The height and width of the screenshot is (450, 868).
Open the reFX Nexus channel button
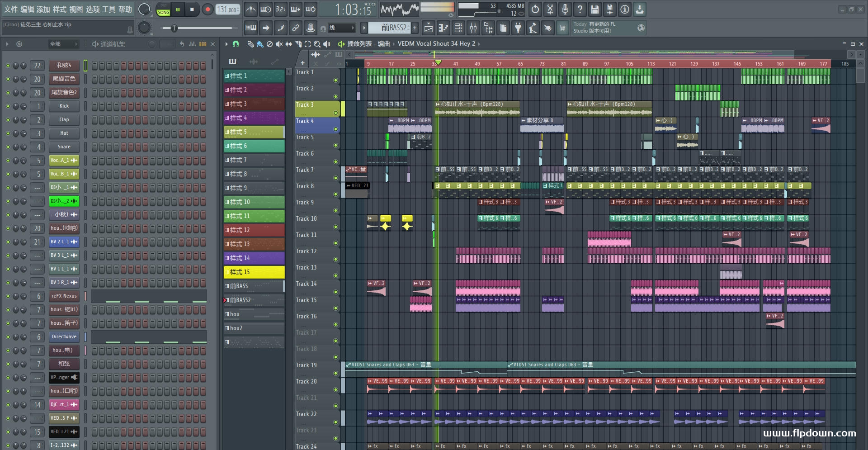pos(64,296)
